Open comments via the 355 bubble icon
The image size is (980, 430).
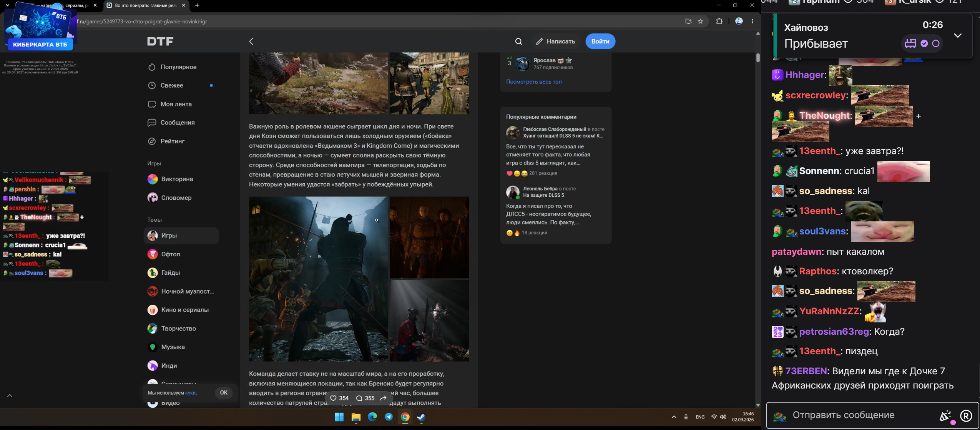(x=365, y=398)
